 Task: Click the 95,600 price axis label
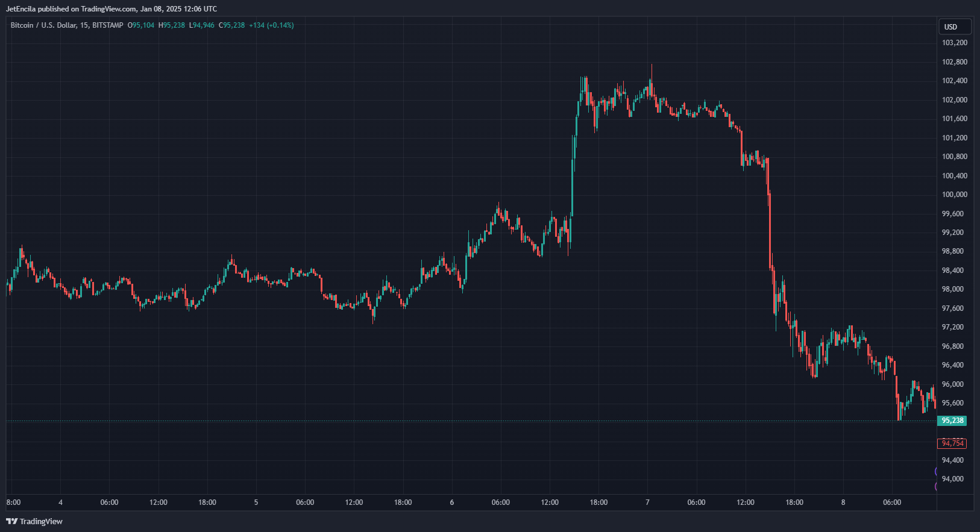952,403
